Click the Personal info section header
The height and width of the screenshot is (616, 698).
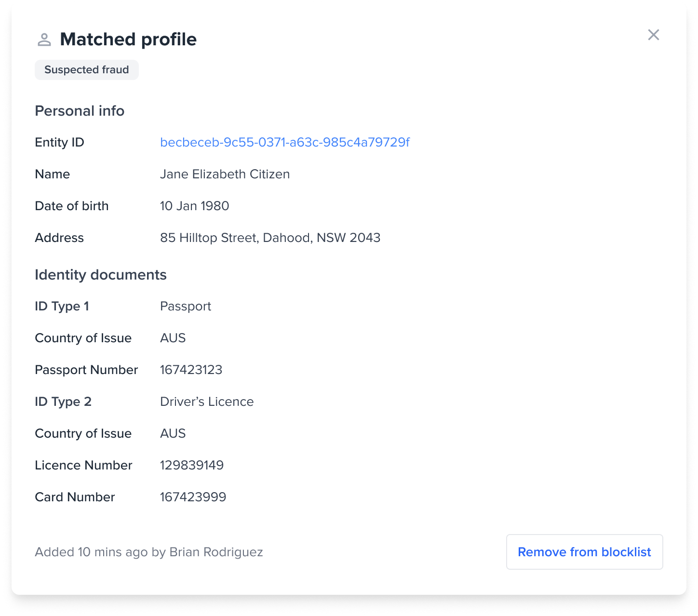tap(80, 111)
